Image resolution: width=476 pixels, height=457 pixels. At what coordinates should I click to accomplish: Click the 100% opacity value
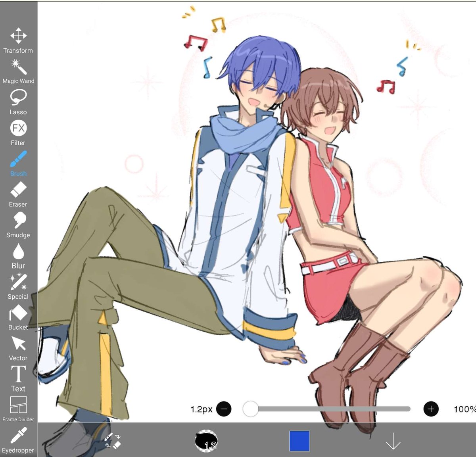(x=464, y=409)
